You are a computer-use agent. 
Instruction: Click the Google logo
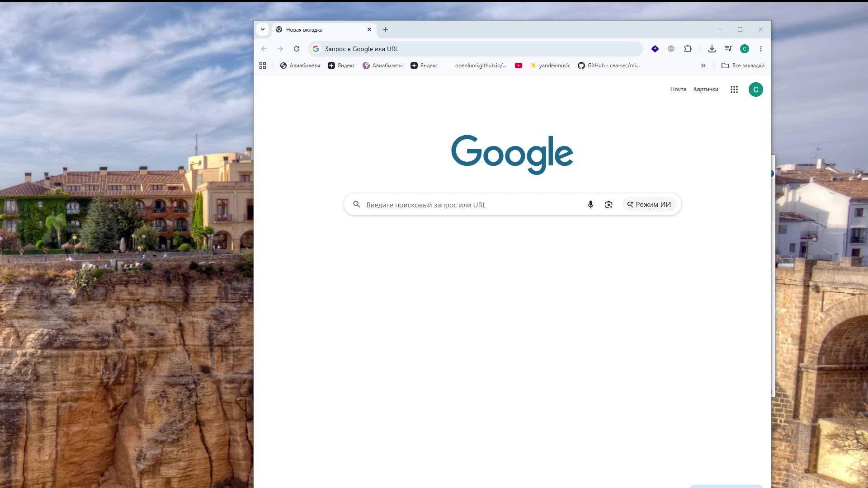click(512, 155)
